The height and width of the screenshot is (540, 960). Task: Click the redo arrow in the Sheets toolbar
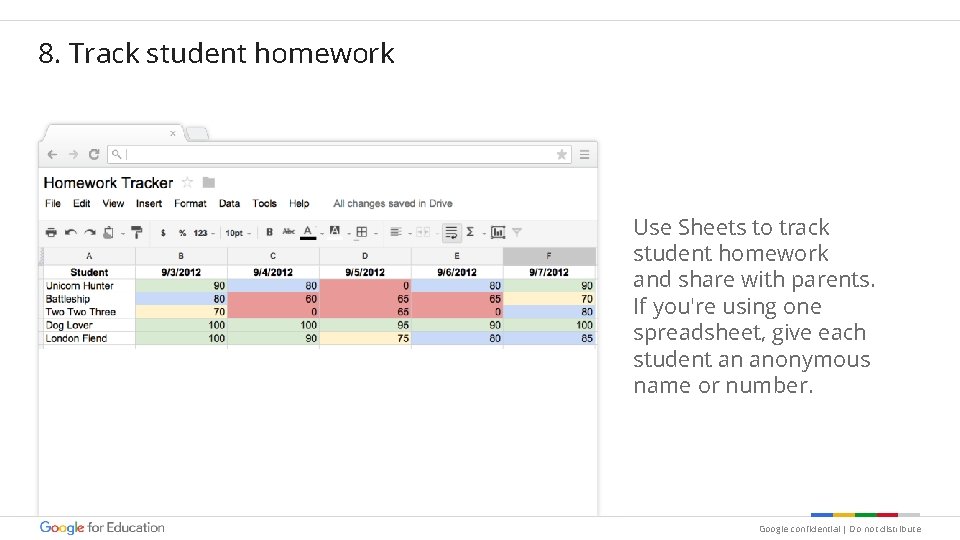[88, 232]
